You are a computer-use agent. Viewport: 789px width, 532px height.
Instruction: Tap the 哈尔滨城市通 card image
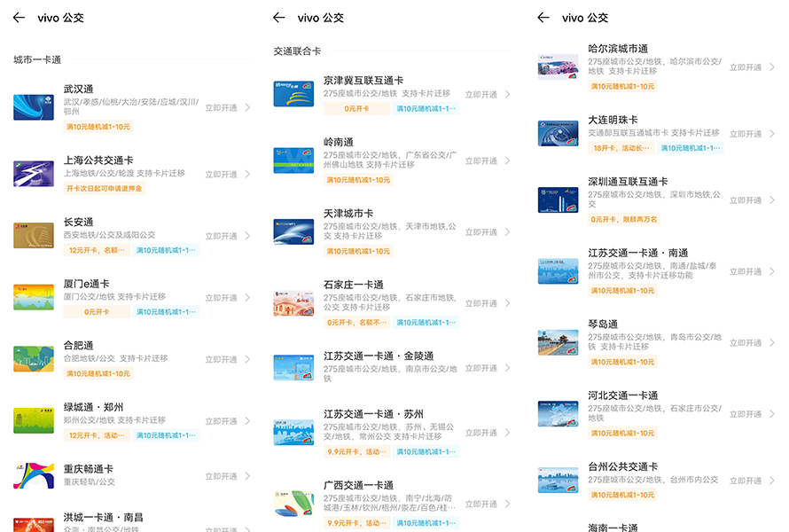pos(558,66)
